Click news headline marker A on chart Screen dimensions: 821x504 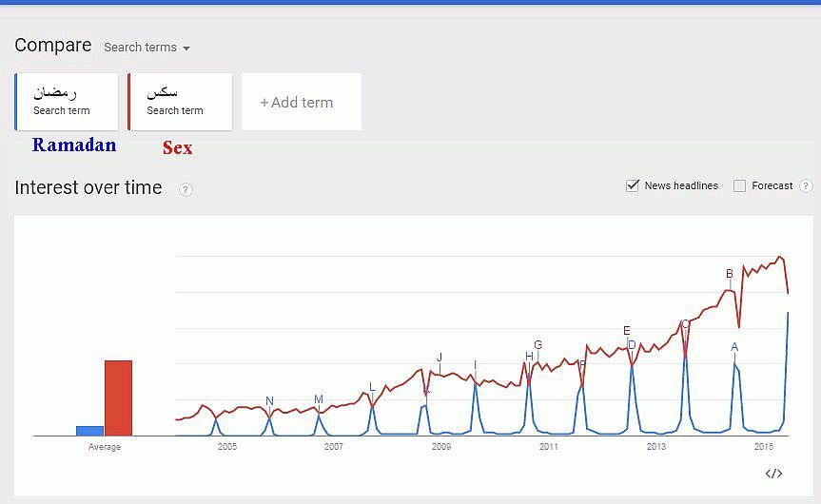click(734, 347)
